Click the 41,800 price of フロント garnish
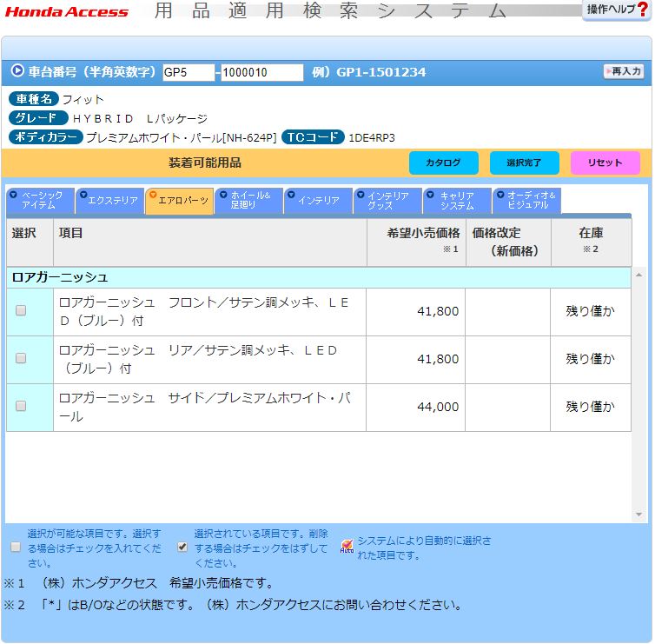 [438, 311]
